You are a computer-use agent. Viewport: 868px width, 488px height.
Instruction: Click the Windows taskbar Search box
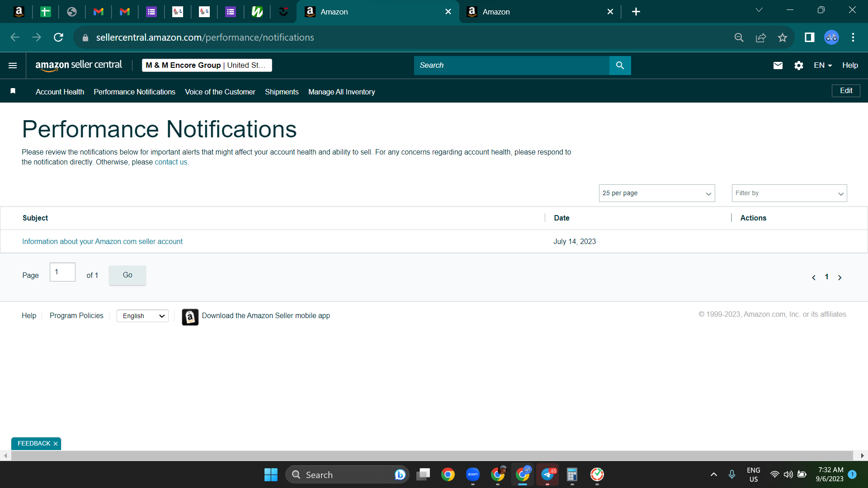click(x=347, y=474)
